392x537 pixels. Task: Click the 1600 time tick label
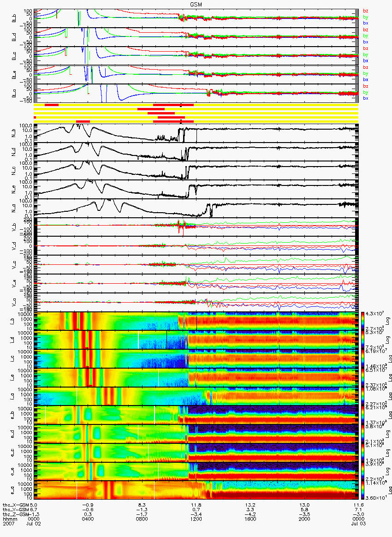click(250, 519)
